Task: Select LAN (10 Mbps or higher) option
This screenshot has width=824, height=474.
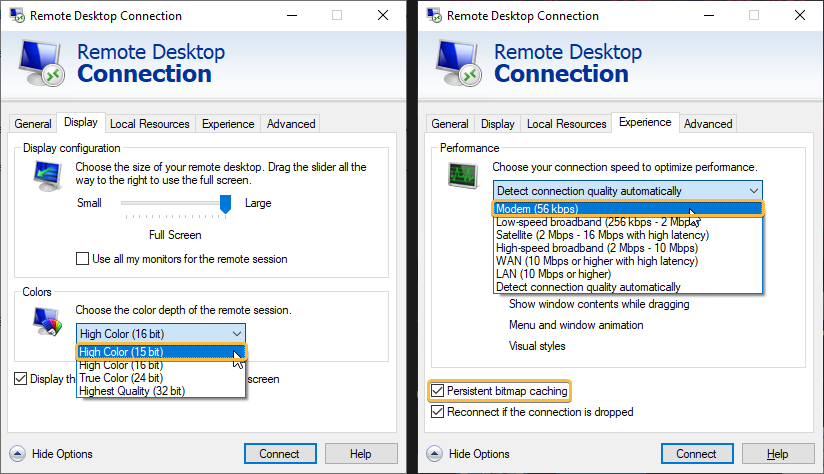Action: point(628,274)
